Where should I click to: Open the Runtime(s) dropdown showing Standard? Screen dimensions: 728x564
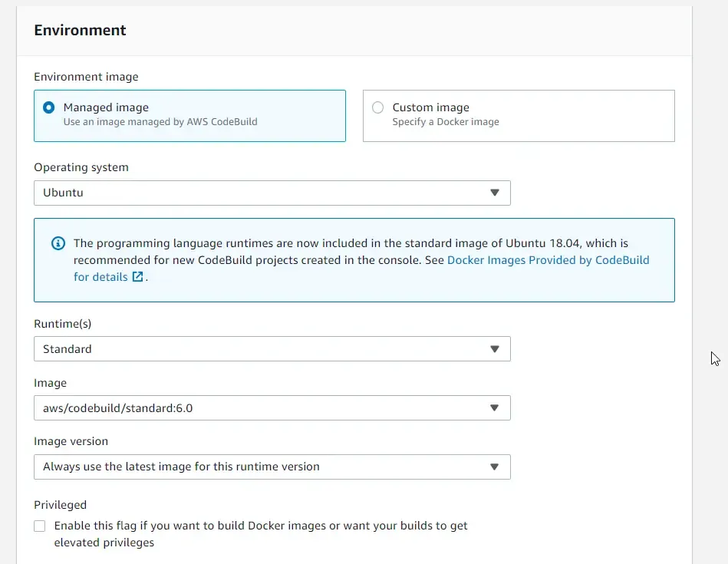[272, 348]
